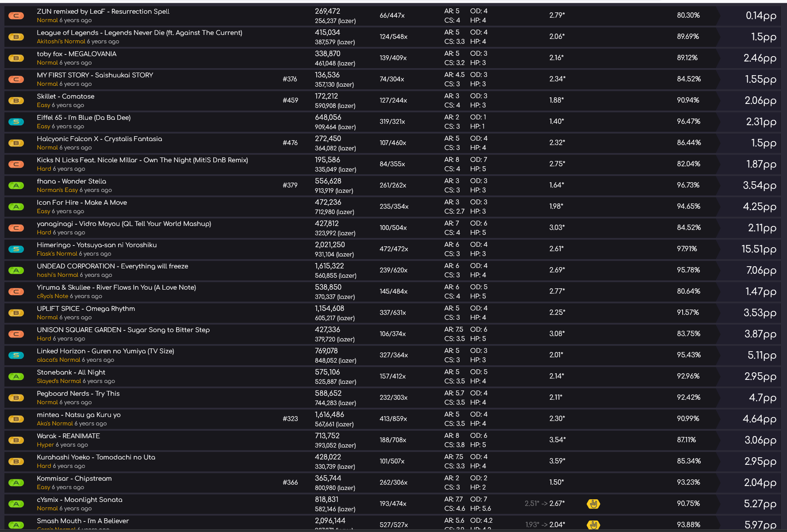Select the A grade badge for Make A Move

coord(16,207)
